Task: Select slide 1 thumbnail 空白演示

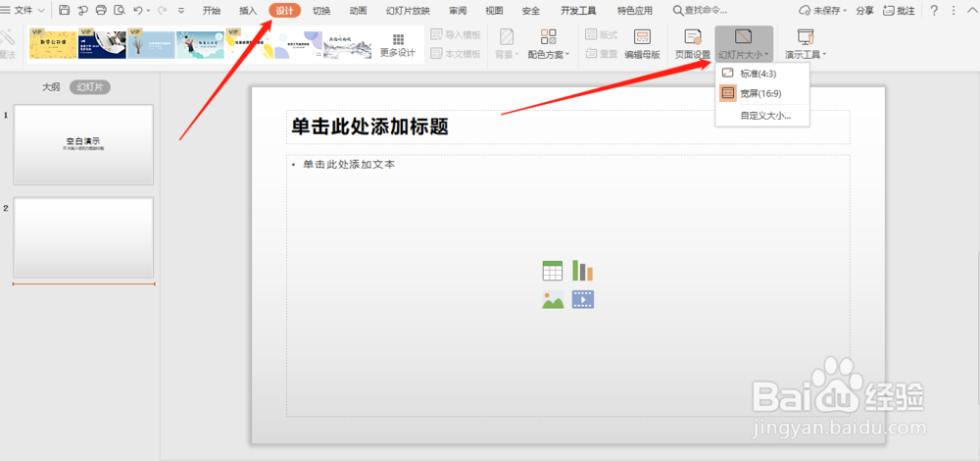Action: (83, 144)
